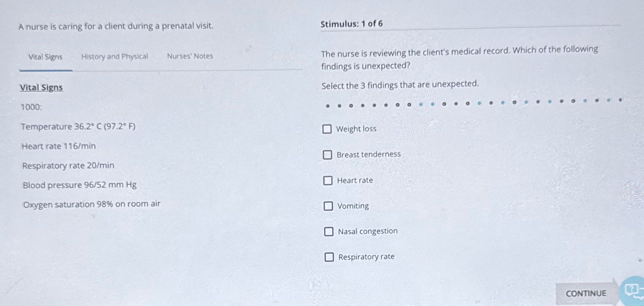Click the Stimulus: 1 of 6 header

point(351,24)
